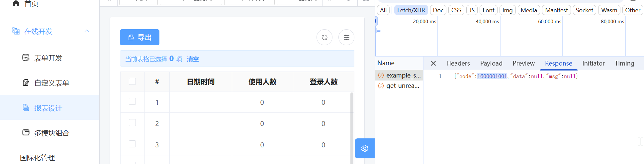The height and width of the screenshot is (164, 644).
Task: Click the 导出 export button
Action: click(x=139, y=37)
